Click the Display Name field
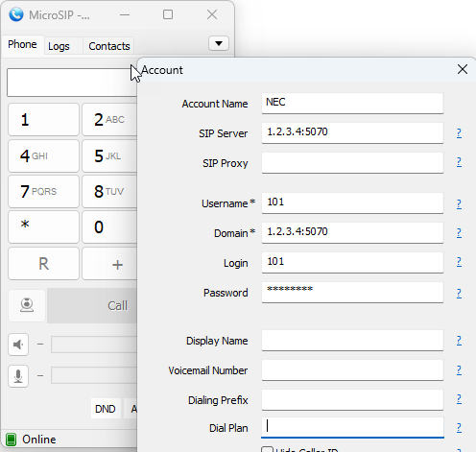Image resolution: width=476 pixels, height=452 pixels. [352, 341]
